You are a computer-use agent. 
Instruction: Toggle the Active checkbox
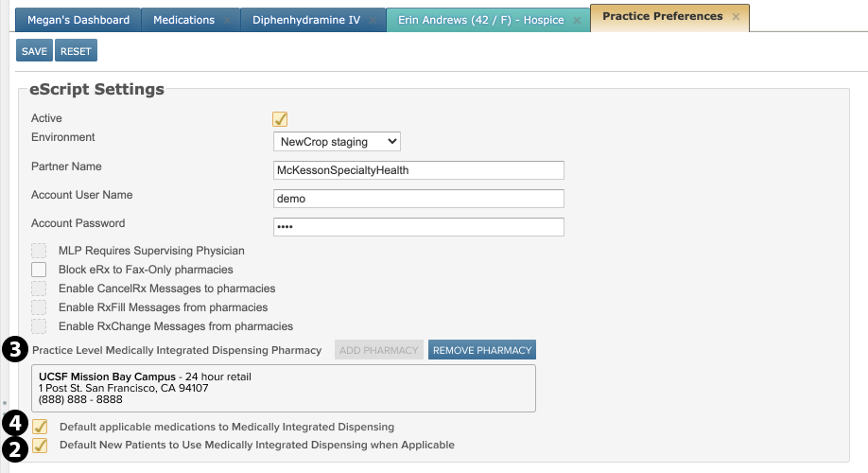[280, 118]
